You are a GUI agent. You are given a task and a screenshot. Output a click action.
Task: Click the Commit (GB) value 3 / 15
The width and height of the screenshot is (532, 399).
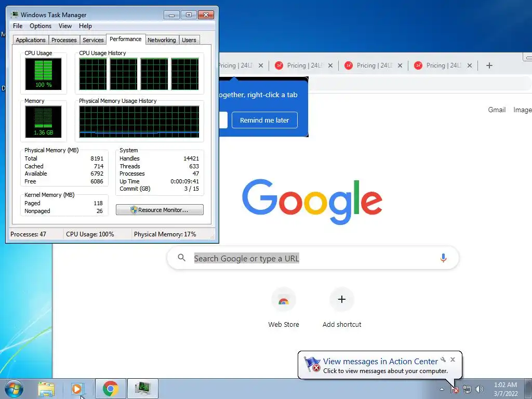(191, 189)
